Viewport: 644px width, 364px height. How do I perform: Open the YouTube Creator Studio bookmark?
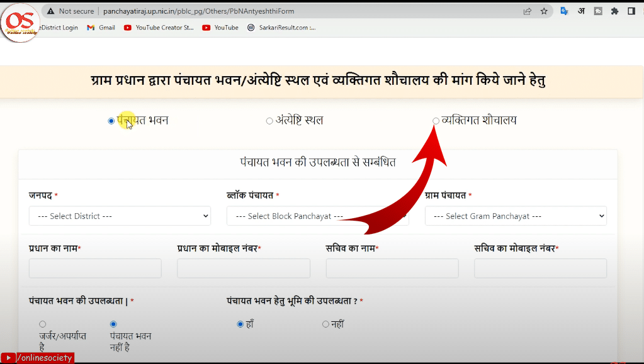click(x=159, y=28)
